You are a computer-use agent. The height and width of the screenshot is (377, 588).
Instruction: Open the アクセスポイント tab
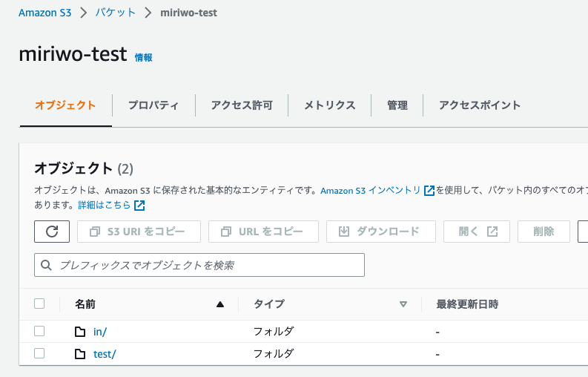click(480, 105)
